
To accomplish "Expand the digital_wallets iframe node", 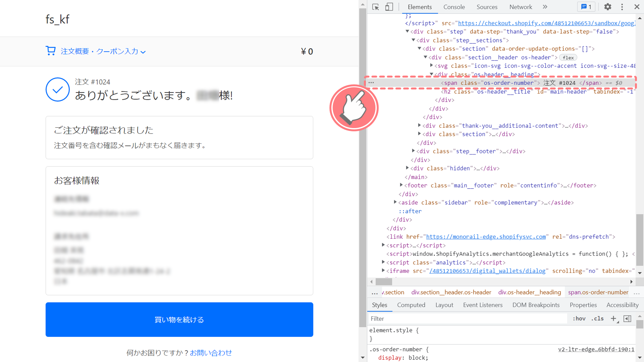I will point(383,271).
